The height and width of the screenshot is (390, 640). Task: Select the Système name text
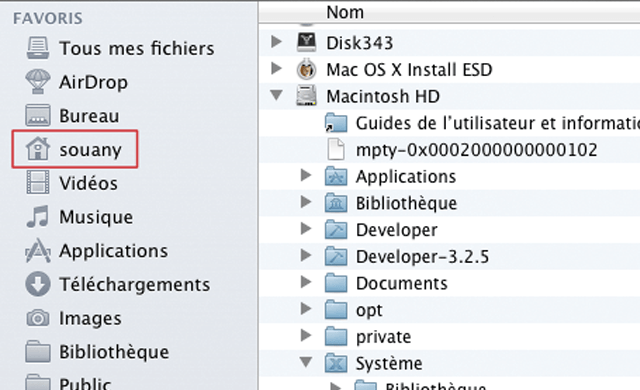point(389,363)
